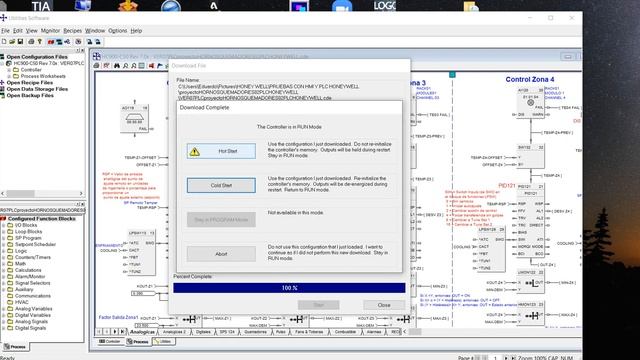Screen dimensions: 640x360
Task: Click Abort in Download Complete dialog
Action: pyautogui.click(x=221, y=254)
